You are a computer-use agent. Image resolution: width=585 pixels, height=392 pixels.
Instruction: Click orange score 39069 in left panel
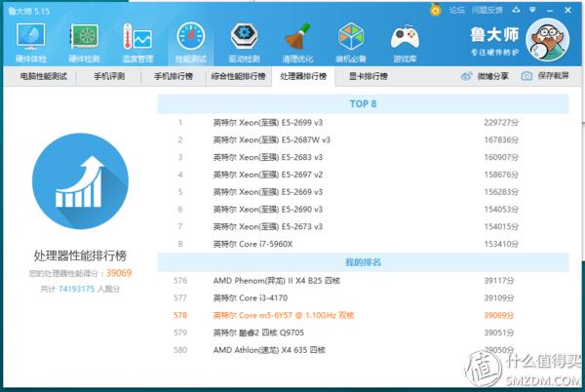click(x=119, y=273)
